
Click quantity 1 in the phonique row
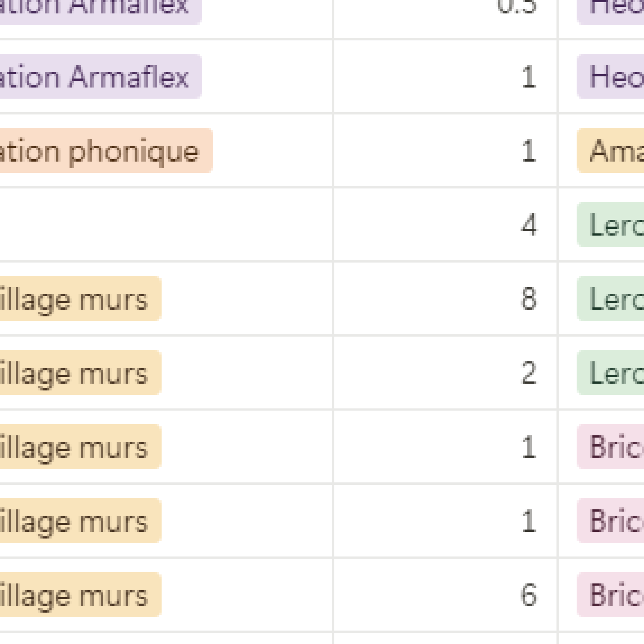coord(445,150)
